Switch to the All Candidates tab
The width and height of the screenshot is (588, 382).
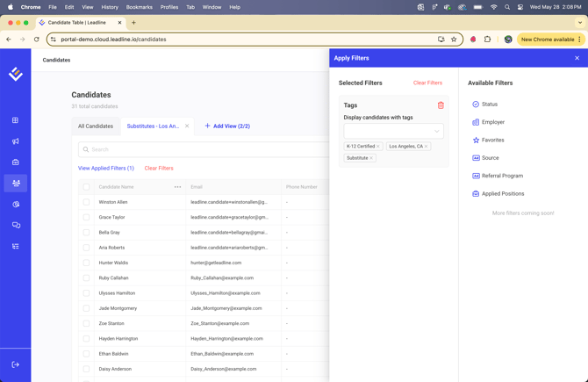tap(96, 126)
